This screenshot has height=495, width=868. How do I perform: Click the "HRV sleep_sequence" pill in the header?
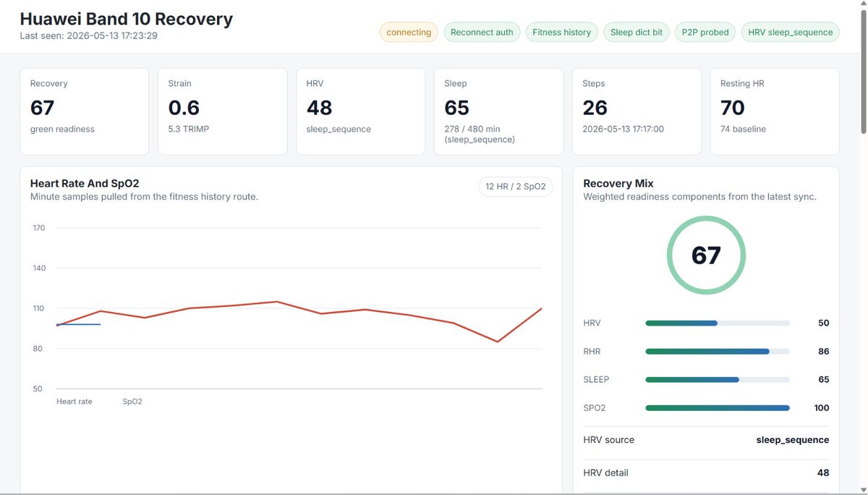click(x=791, y=32)
